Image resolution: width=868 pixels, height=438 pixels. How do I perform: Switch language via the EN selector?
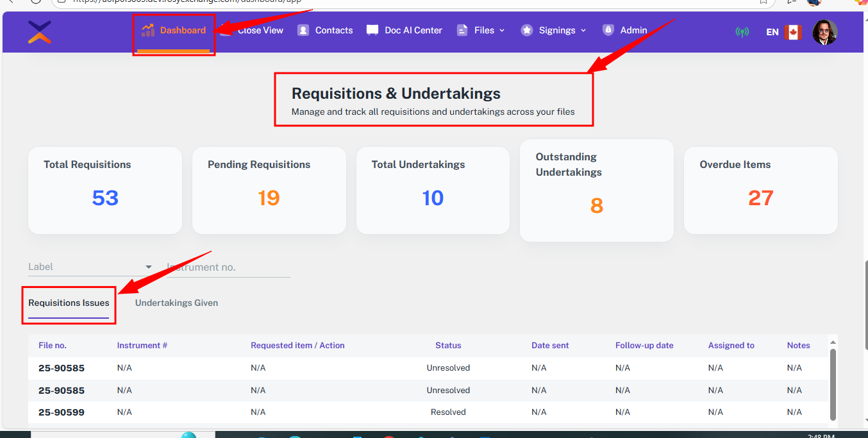[772, 32]
